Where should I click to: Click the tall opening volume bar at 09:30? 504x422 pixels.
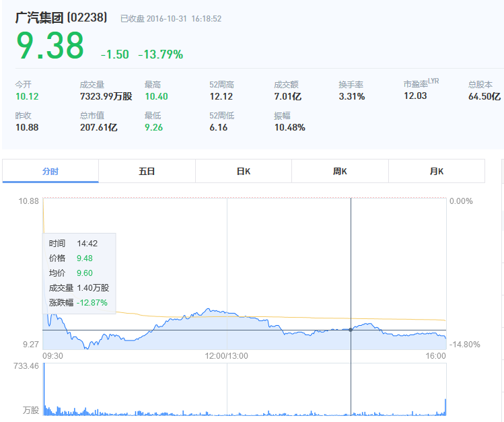pos(44,390)
